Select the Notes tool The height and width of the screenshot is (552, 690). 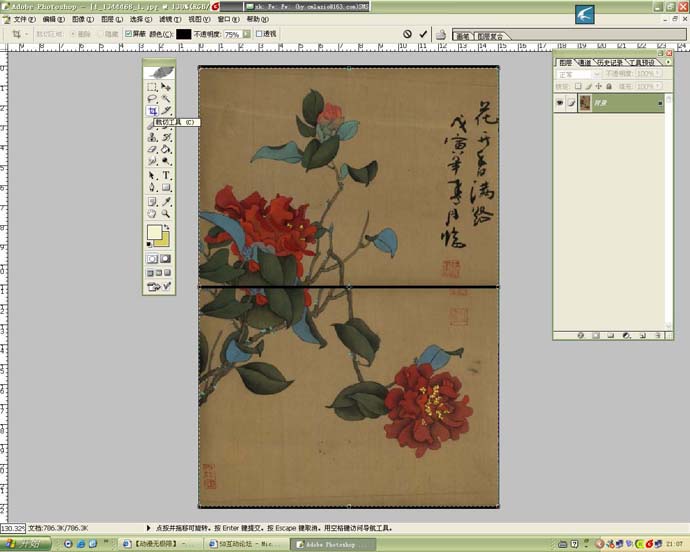[152, 202]
